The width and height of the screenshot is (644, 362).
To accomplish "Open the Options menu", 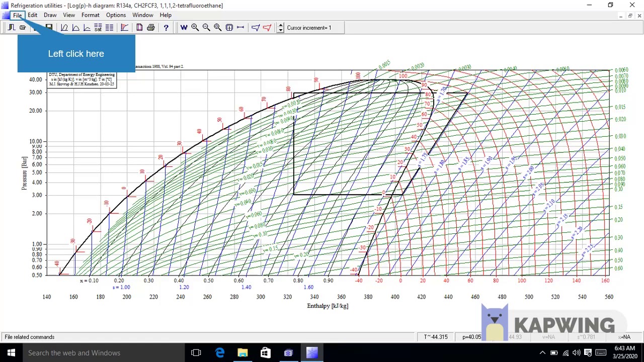I will pyautogui.click(x=116, y=15).
